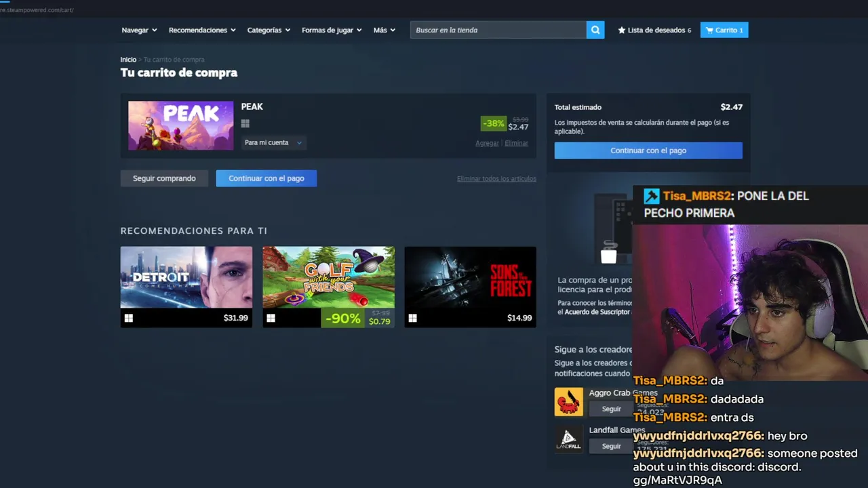Click Windows icon on Sons of the Forest card

click(412, 318)
